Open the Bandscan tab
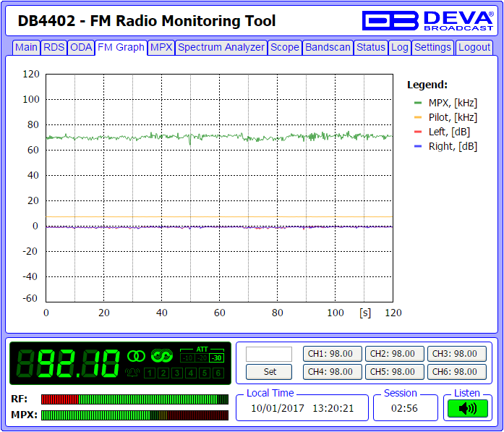The width and height of the screenshot is (504, 432). pos(328,47)
